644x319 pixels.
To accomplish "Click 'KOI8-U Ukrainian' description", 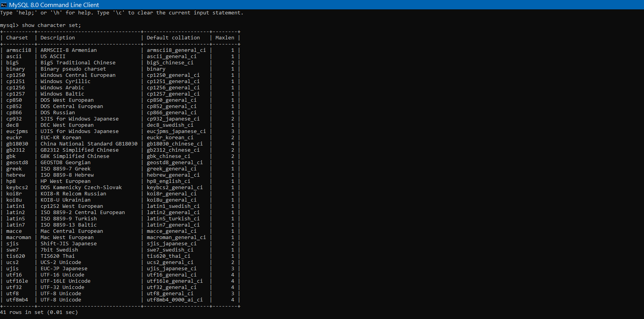I will pos(66,200).
